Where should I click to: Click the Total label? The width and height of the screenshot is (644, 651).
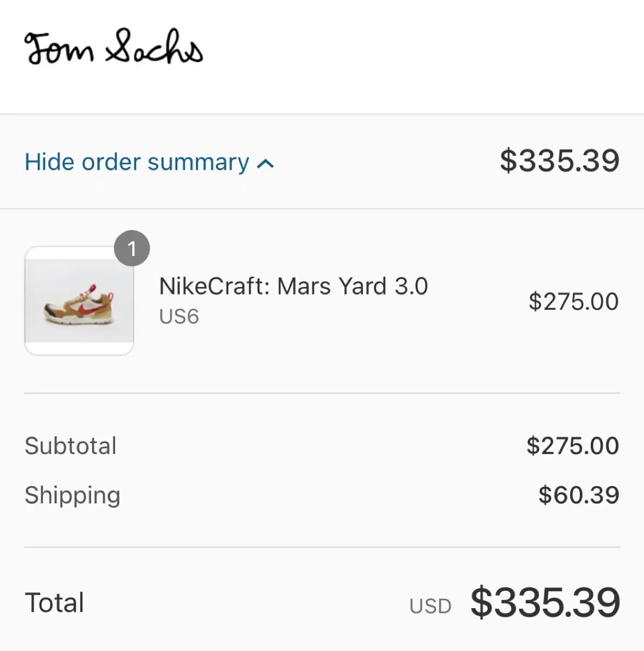point(54,603)
